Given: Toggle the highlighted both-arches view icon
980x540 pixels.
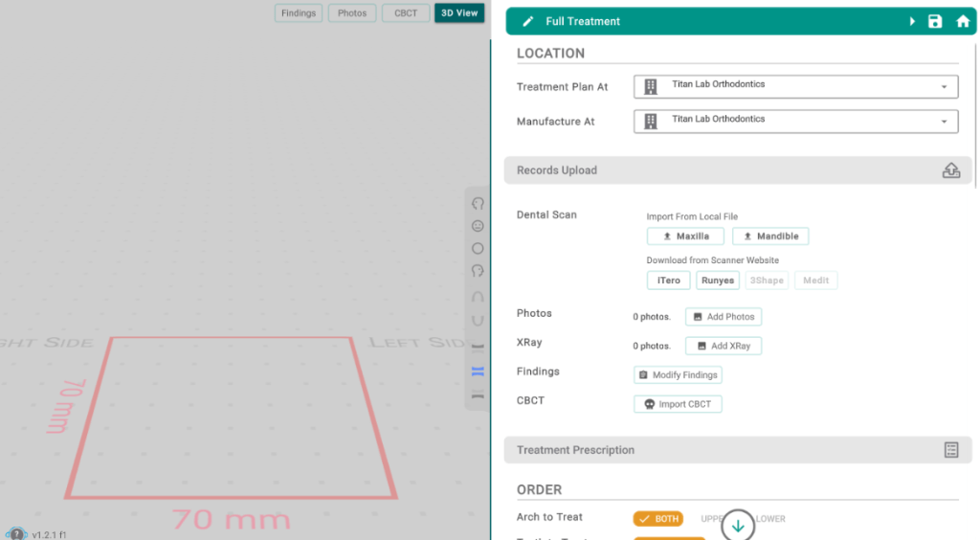Looking at the screenshot, I should tap(478, 371).
